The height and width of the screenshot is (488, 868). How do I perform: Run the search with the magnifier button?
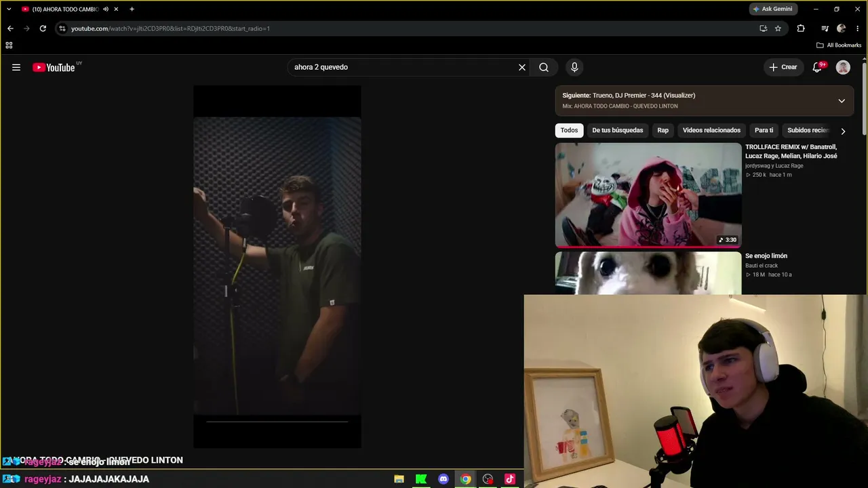coord(544,67)
